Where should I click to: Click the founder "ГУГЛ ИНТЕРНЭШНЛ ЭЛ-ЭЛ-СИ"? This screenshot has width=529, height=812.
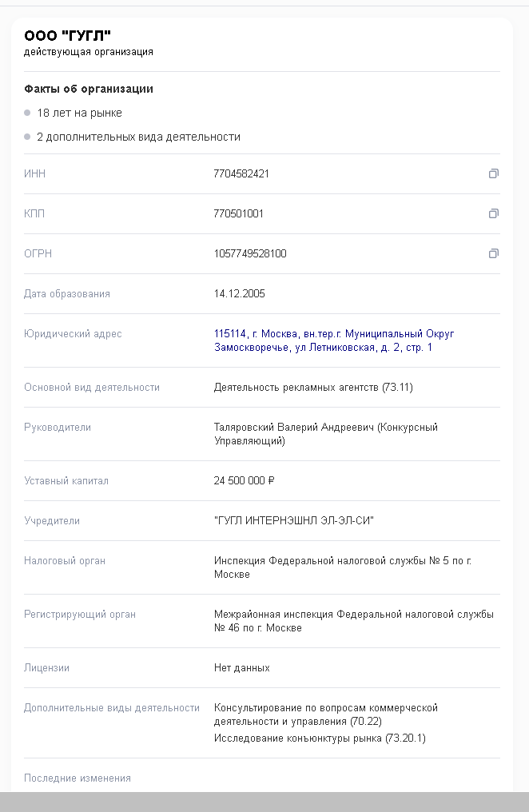294,520
